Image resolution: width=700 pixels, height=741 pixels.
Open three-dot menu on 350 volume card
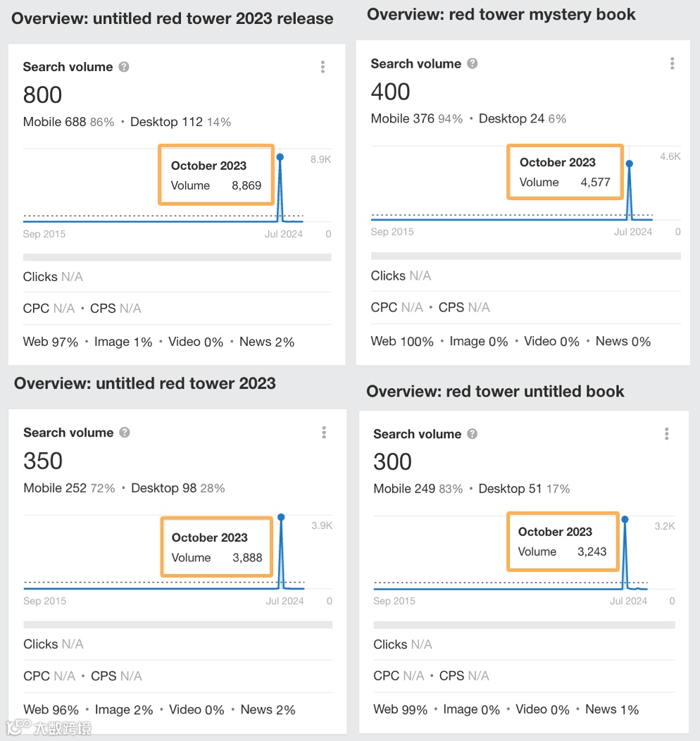tap(324, 432)
